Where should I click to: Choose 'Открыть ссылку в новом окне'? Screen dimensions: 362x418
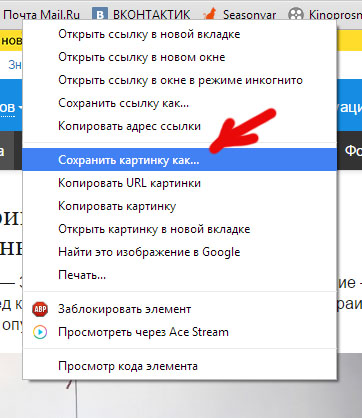click(x=180, y=57)
